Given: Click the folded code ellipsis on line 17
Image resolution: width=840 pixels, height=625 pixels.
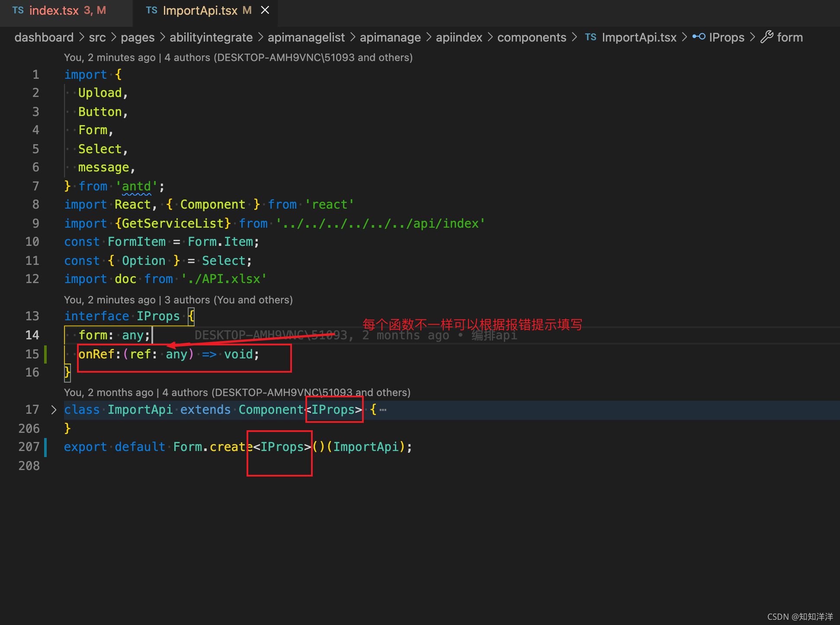Looking at the screenshot, I should pyautogui.click(x=383, y=410).
